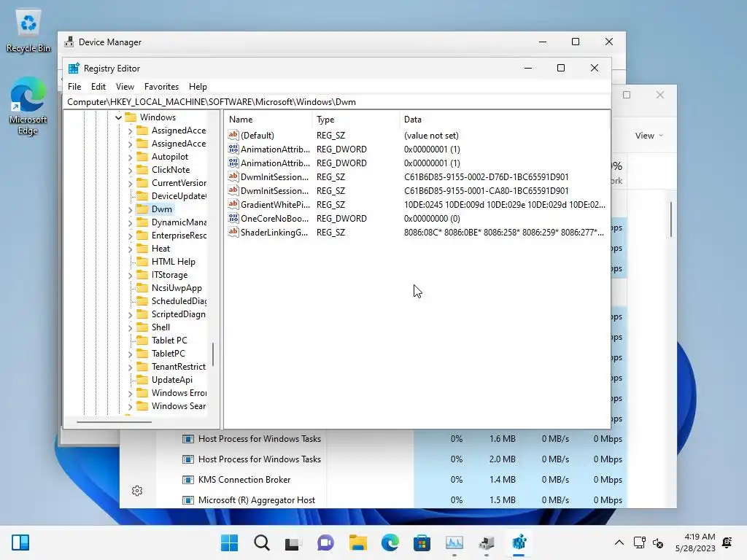Open the Edit menu in Registry Editor
This screenshot has width=747, height=560.
pos(98,87)
